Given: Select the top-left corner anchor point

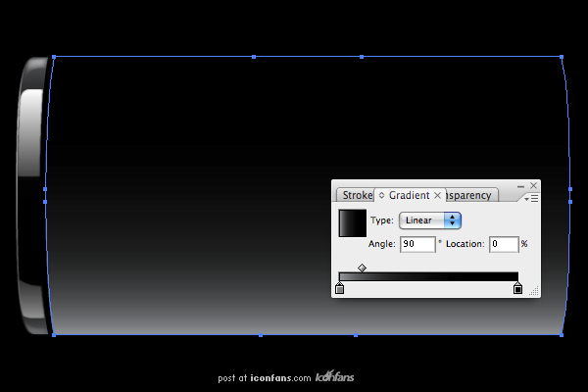Looking at the screenshot, I should 53,58.
